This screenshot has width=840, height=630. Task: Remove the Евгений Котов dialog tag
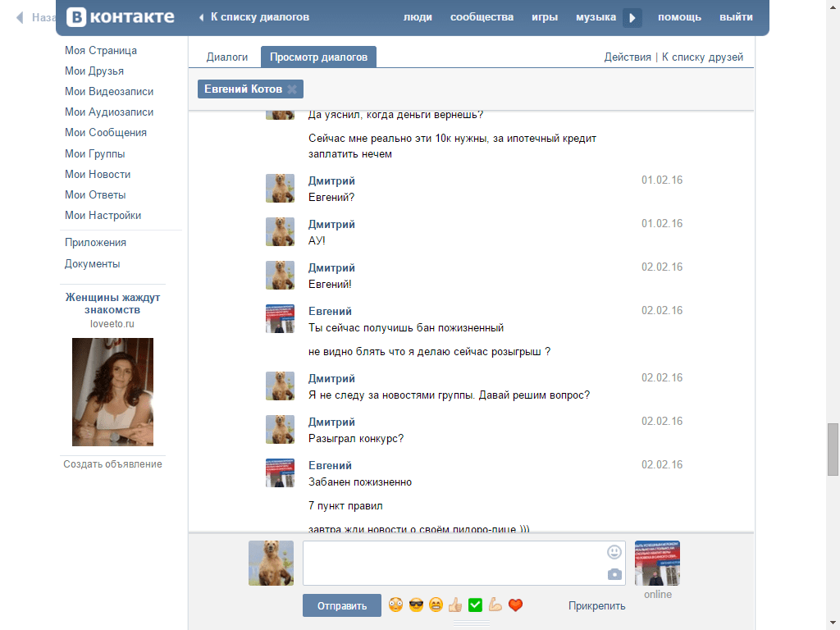pyautogui.click(x=292, y=89)
